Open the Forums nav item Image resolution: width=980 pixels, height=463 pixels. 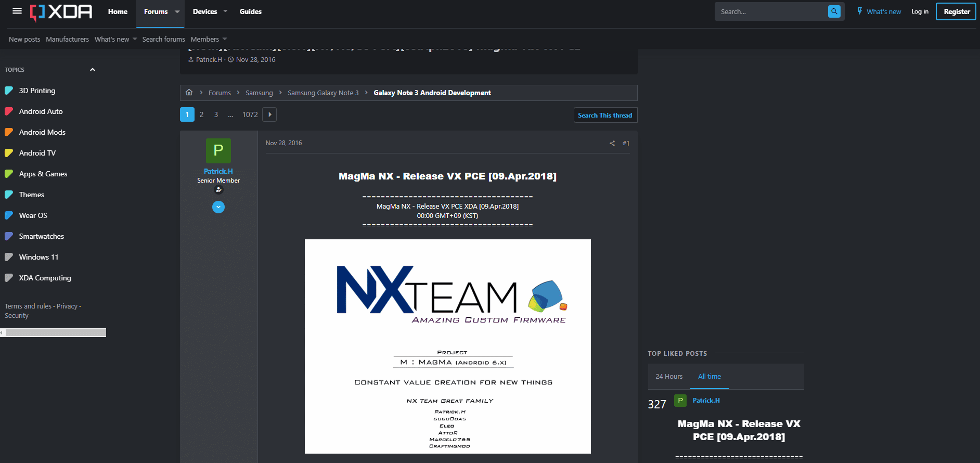click(x=156, y=11)
